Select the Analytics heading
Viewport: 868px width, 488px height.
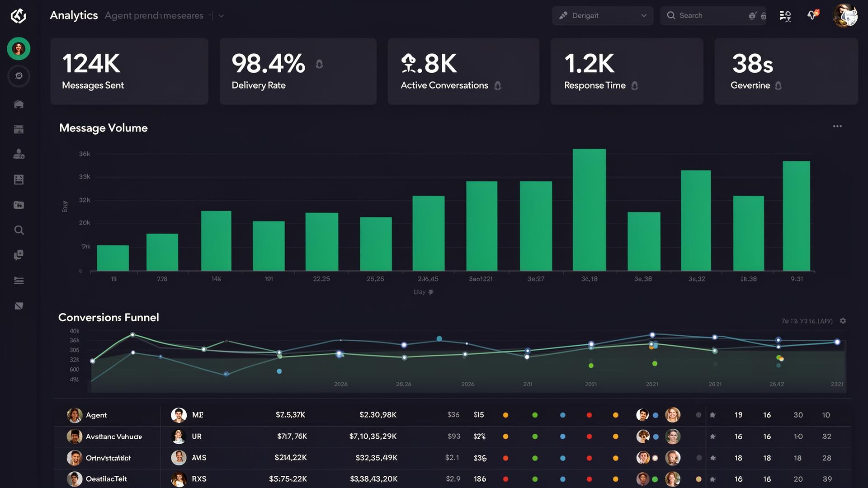[x=74, y=15]
